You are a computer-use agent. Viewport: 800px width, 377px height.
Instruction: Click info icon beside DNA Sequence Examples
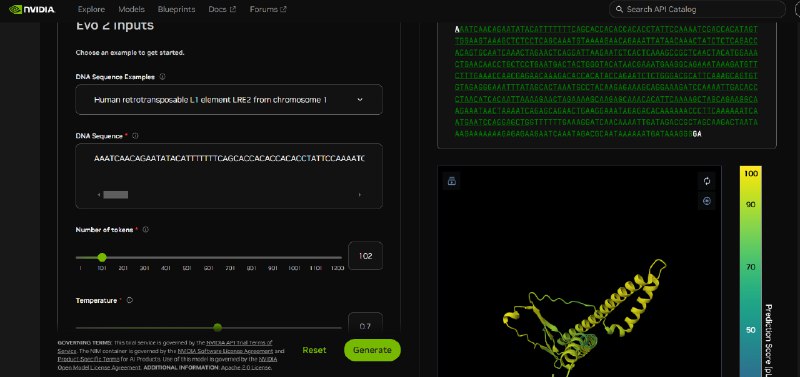162,77
